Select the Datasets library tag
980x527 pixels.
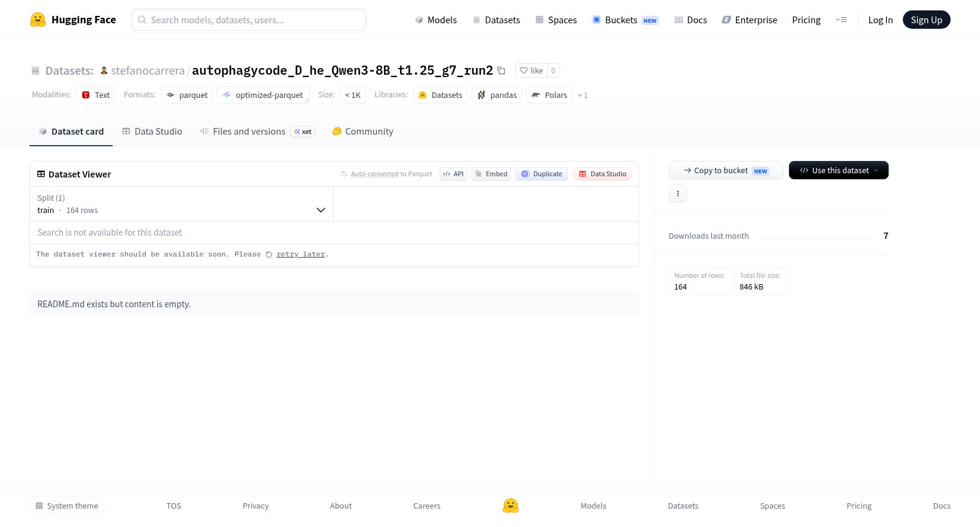pyautogui.click(x=440, y=95)
